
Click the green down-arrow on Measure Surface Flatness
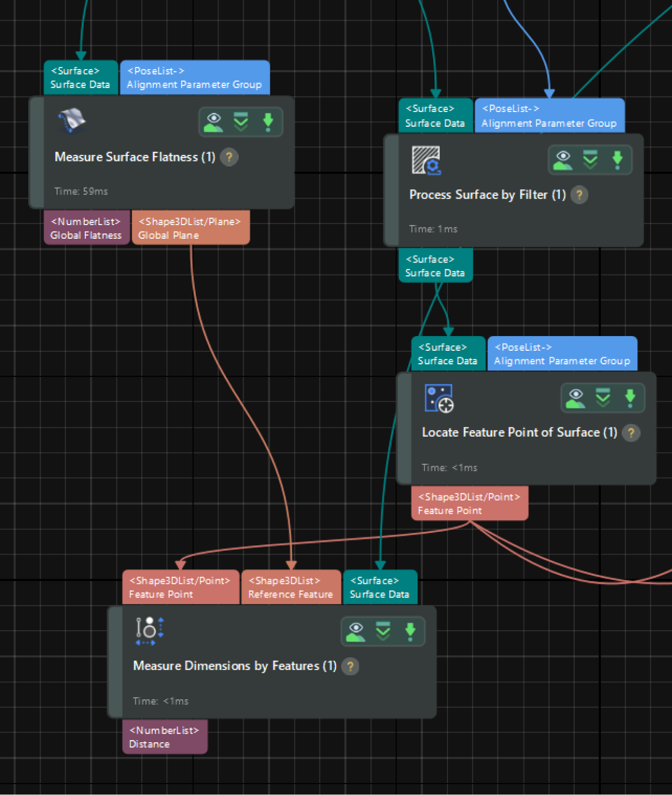pos(268,122)
